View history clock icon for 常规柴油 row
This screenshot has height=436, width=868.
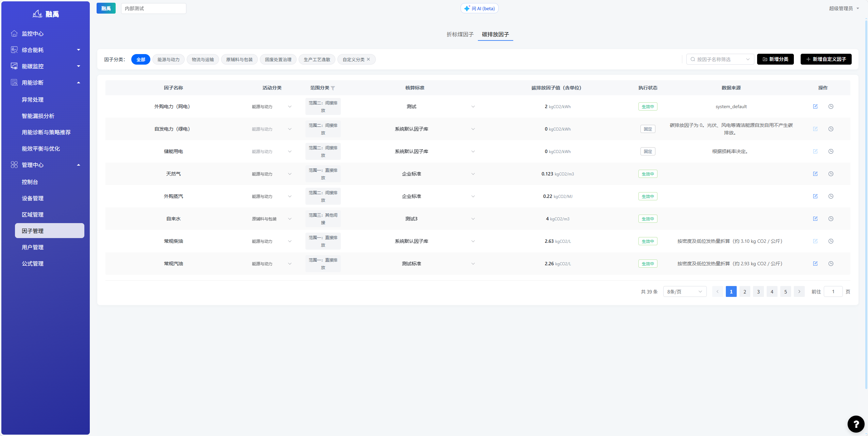831,241
